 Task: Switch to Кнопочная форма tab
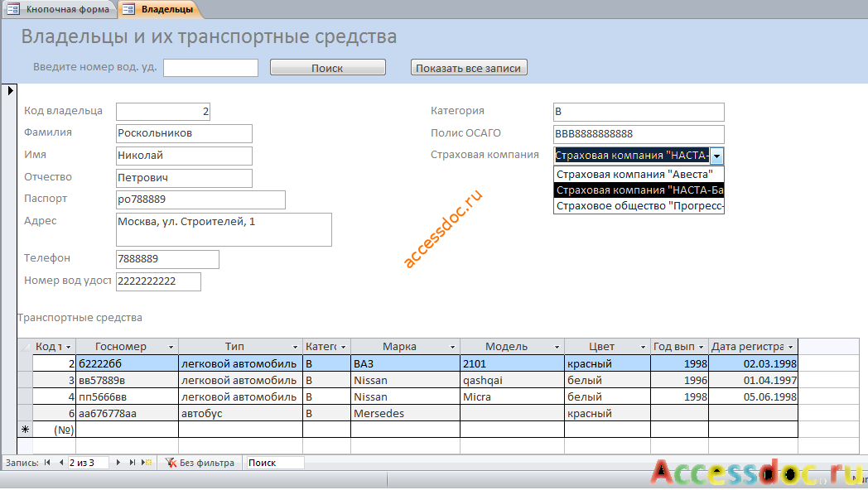point(59,9)
